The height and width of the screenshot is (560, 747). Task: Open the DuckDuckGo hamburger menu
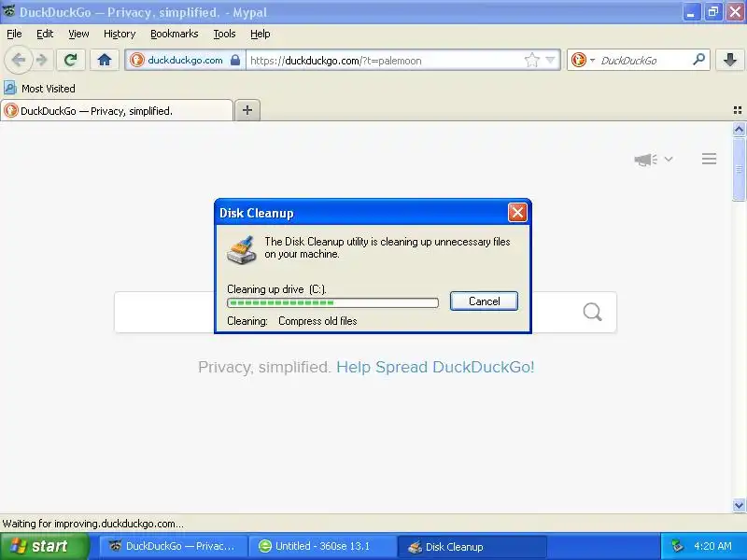[x=709, y=159]
